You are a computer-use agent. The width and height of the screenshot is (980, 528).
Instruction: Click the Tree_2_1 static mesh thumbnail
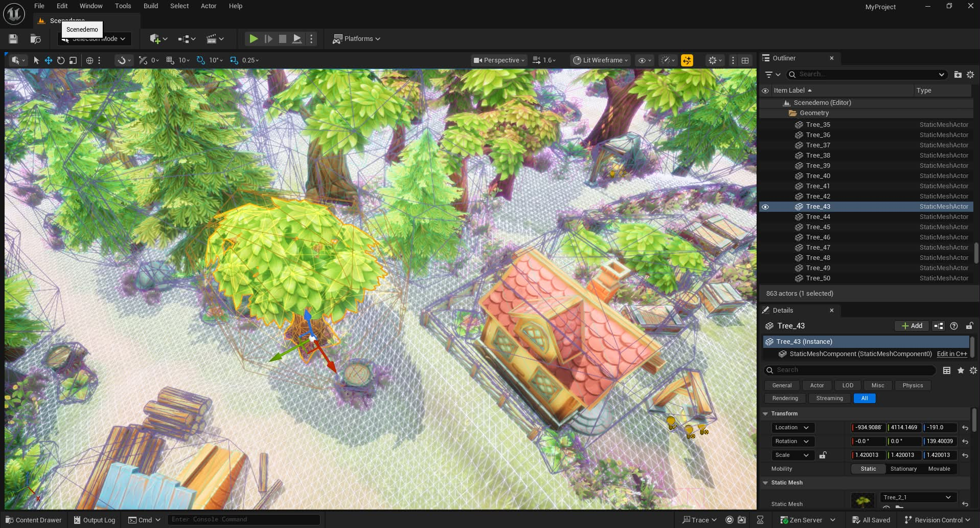863,501
